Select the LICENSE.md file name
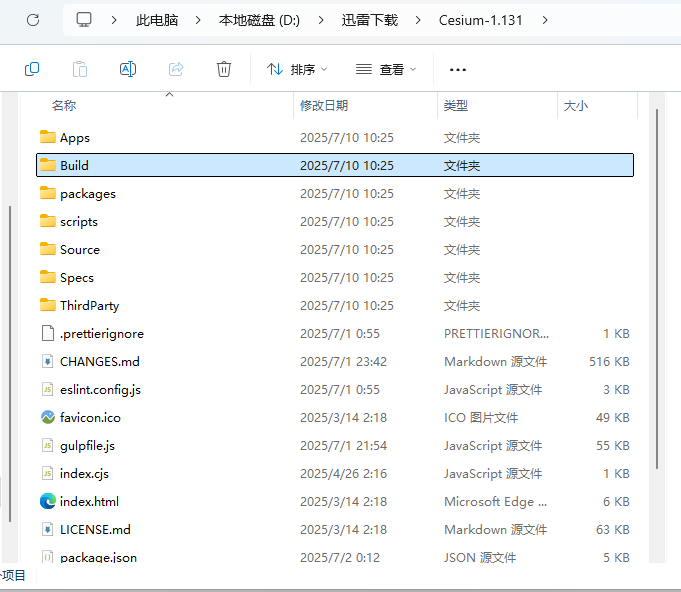This screenshot has width=681, height=592. coord(95,529)
